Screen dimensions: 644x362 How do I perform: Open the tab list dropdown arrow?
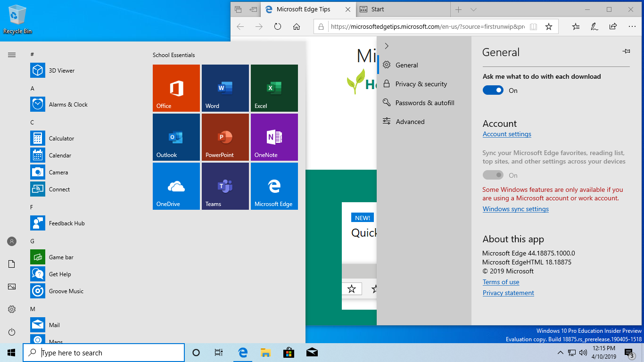pyautogui.click(x=474, y=9)
